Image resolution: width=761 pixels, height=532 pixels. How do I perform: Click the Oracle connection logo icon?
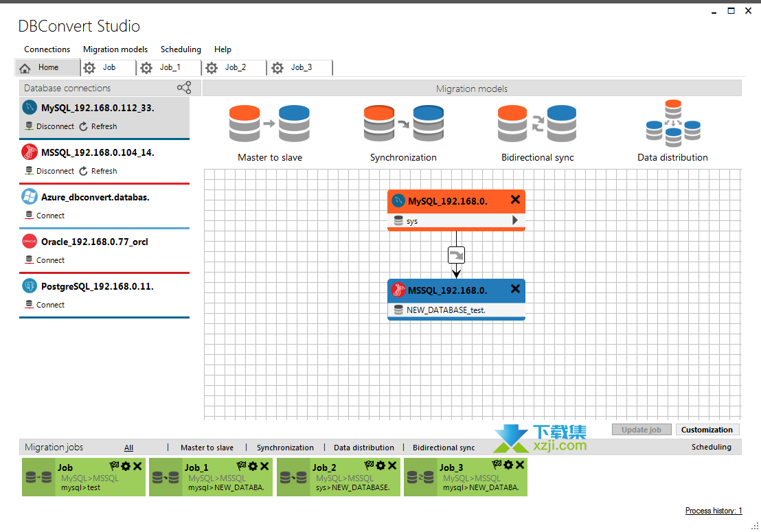click(30, 241)
